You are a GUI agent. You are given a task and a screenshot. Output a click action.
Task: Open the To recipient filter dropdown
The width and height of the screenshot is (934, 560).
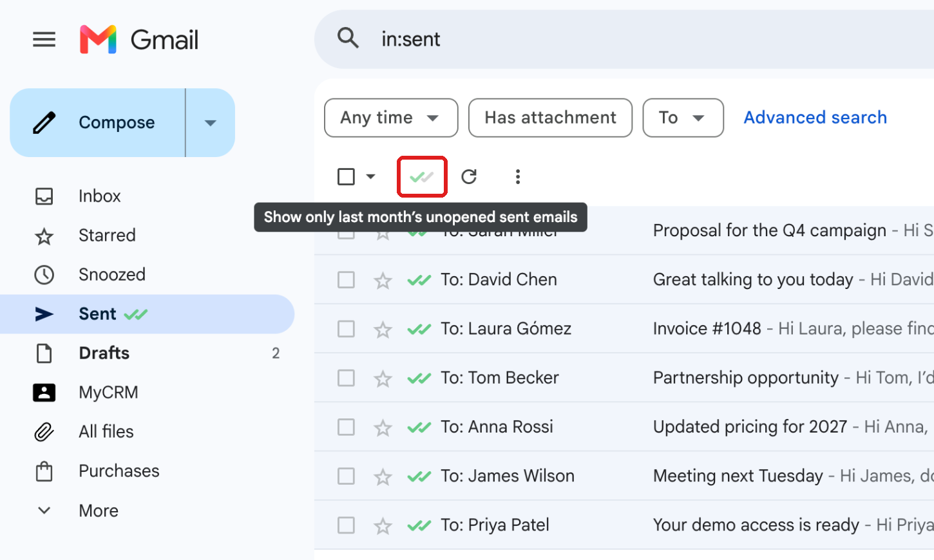[x=683, y=118]
